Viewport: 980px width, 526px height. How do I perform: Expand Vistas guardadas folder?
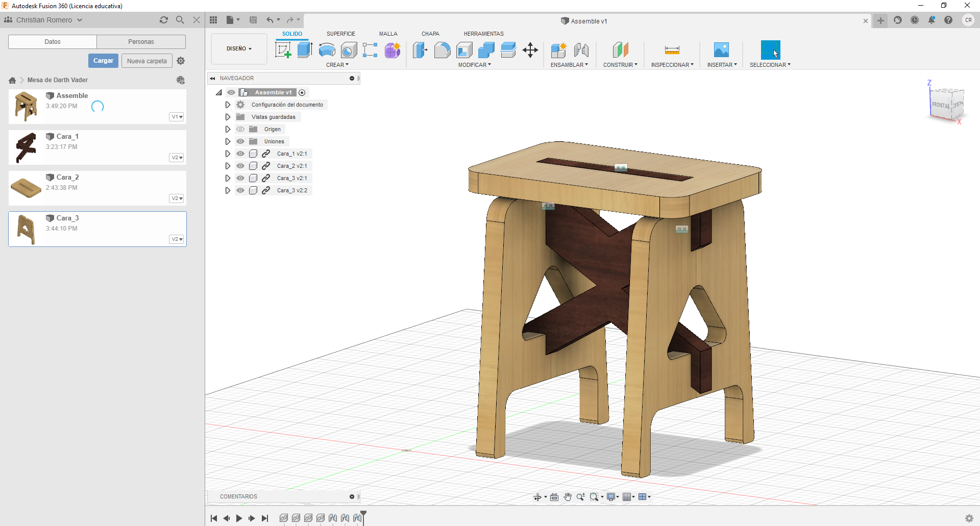228,117
